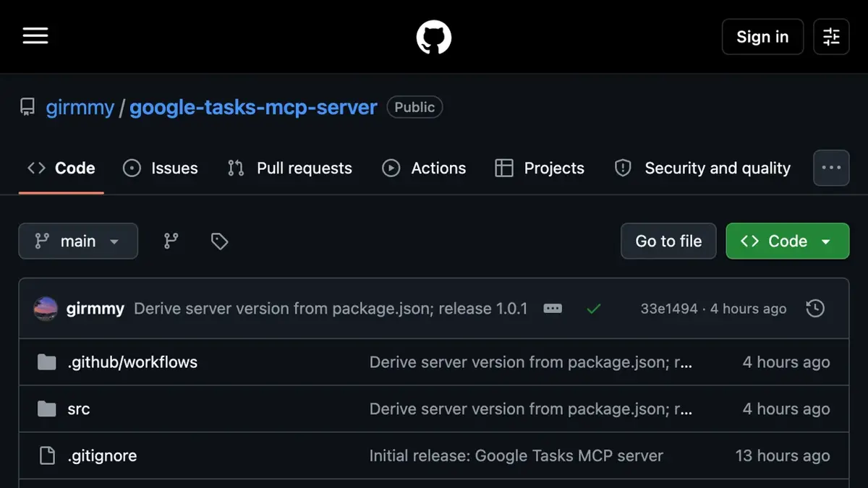Viewport: 868px width, 488px height.
Task: Switch to the Code tab
Action: [x=61, y=168]
